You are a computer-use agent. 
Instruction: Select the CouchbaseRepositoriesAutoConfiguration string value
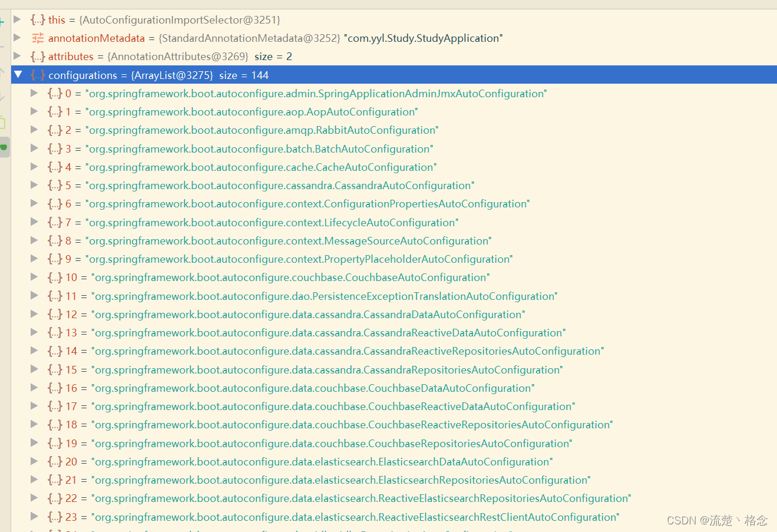pyautogui.click(x=332, y=444)
